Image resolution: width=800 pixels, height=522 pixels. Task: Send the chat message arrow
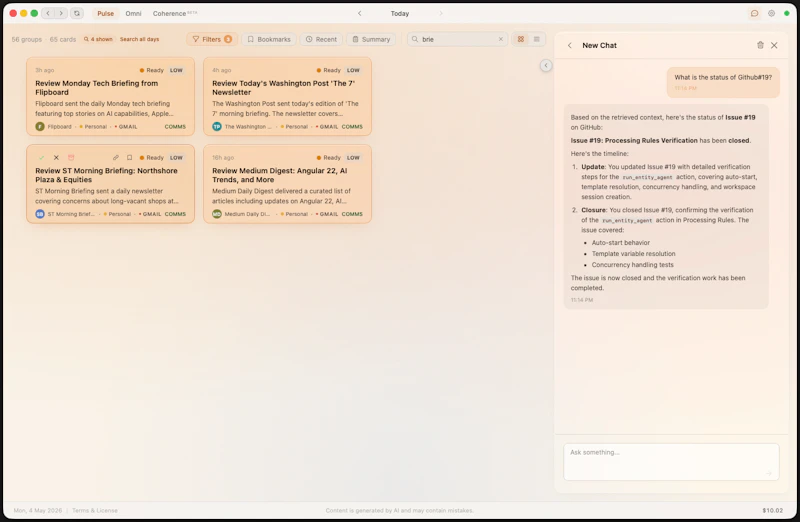[768, 473]
